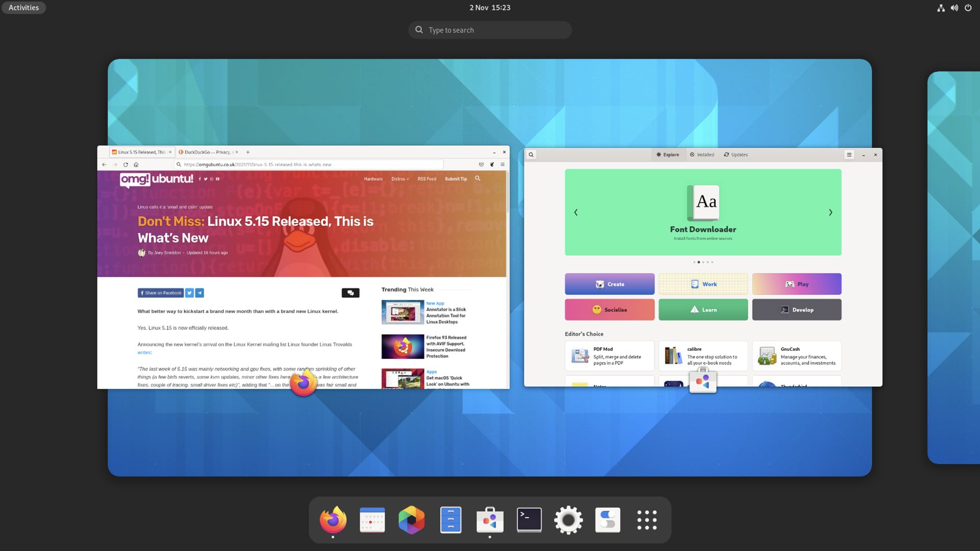Click the Create category button in Software
980x551 pixels.
609,283
